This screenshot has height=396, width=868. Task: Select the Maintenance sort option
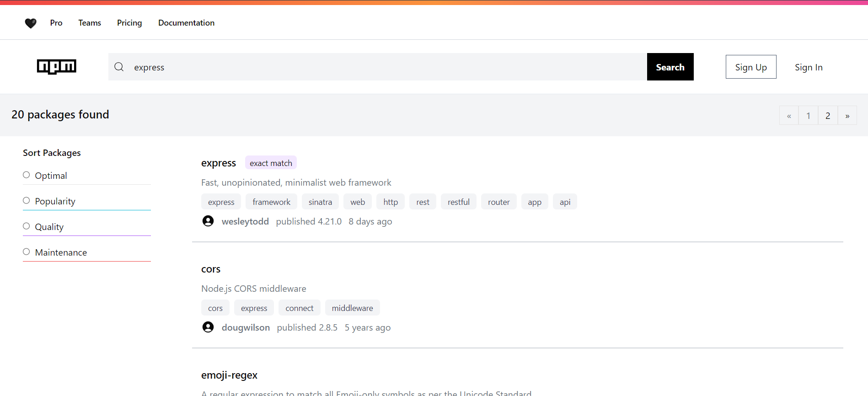pos(27,252)
